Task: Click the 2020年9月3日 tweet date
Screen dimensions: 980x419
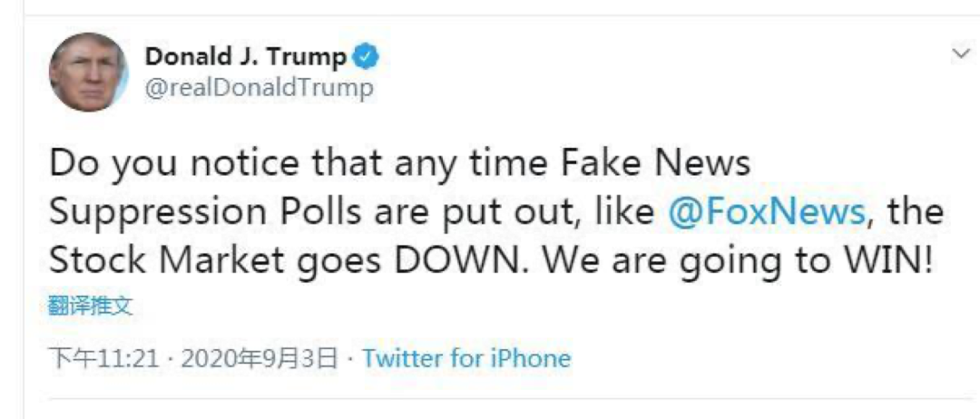Action: point(259,358)
